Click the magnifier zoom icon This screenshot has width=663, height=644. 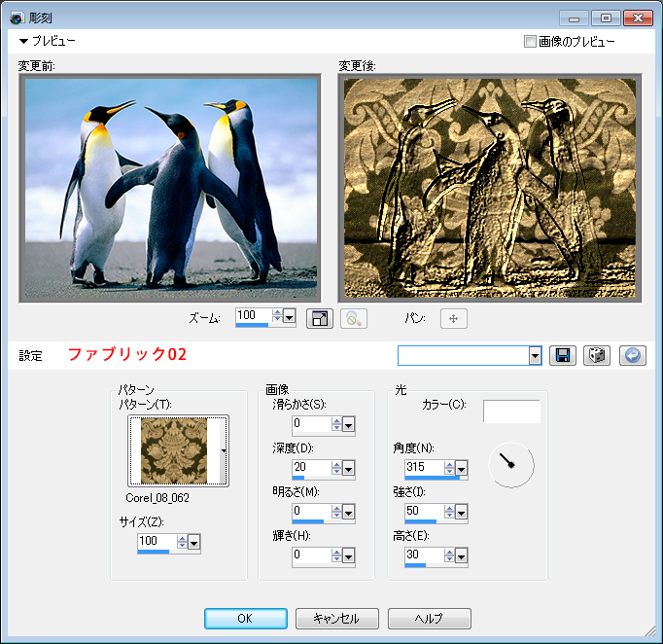pos(354,318)
